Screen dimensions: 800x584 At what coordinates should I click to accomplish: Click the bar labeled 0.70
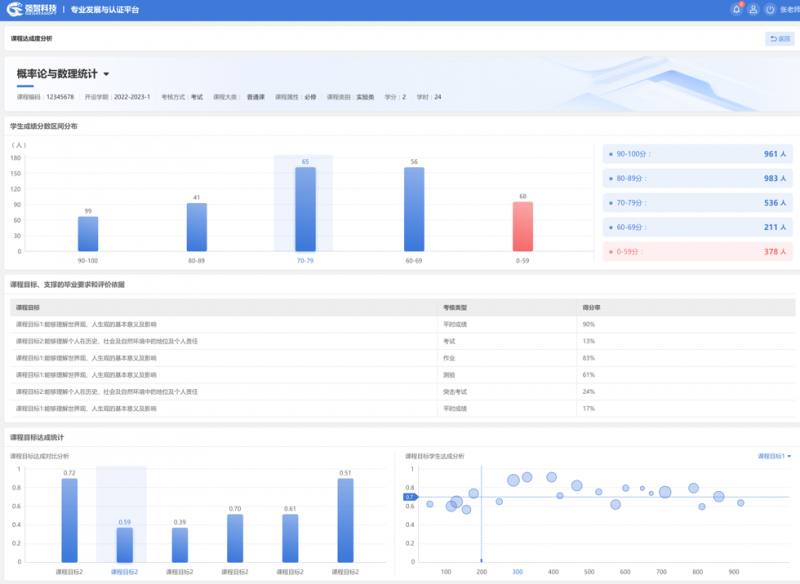[x=235, y=538]
